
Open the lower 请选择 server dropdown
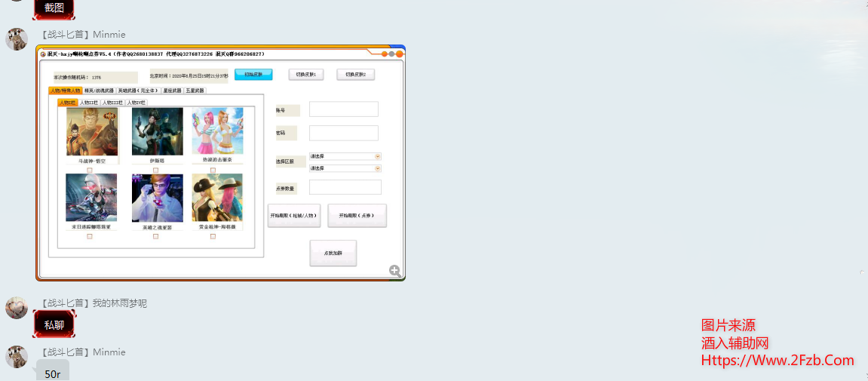[345, 168]
